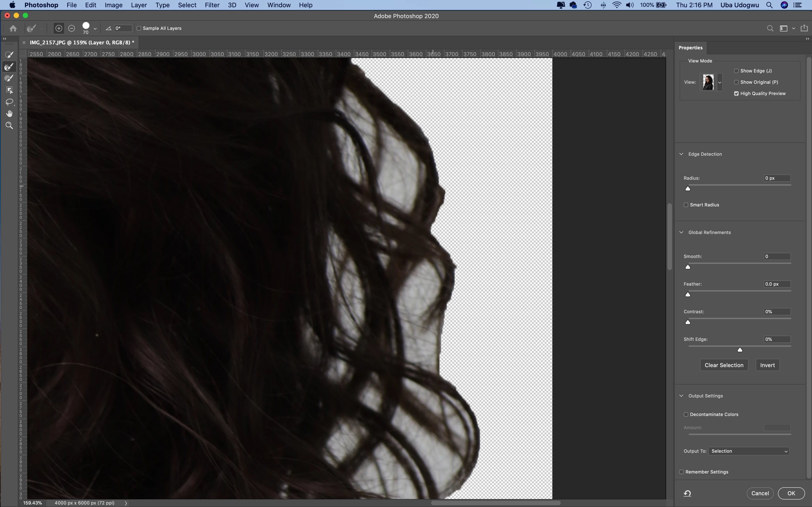Select the Brush tool in toolbar
This screenshot has width=812, height=507.
click(x=9, y=79)
